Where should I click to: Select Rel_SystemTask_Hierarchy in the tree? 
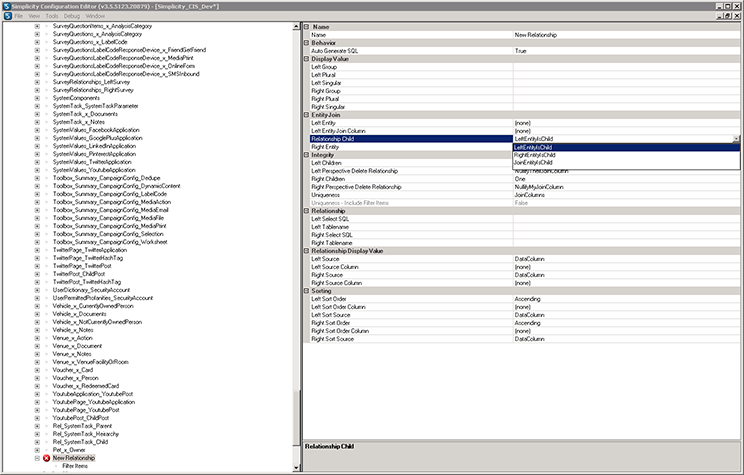85,434
